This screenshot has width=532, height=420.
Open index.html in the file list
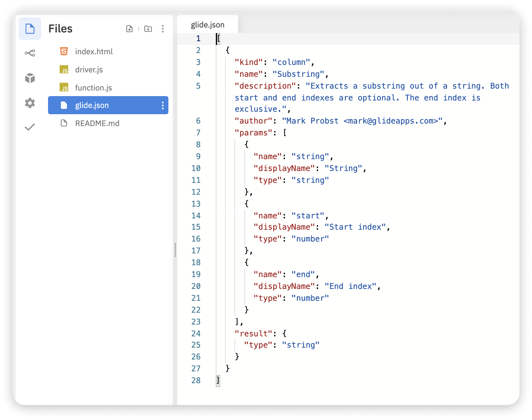tap(94, 51)
